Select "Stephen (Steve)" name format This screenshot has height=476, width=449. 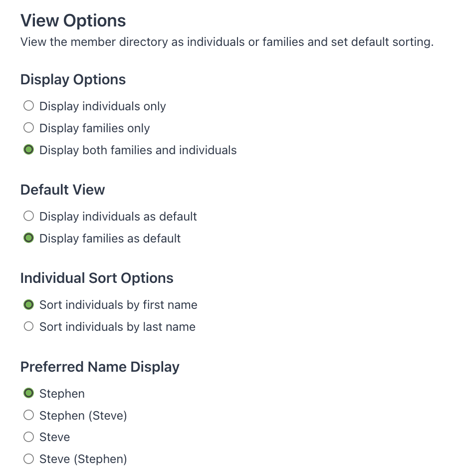(x=28, y=415)
